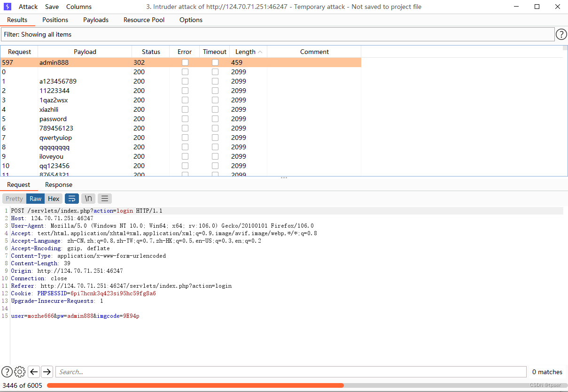
Task: Select payload row 1qaz2wsx
Action: 181,100
